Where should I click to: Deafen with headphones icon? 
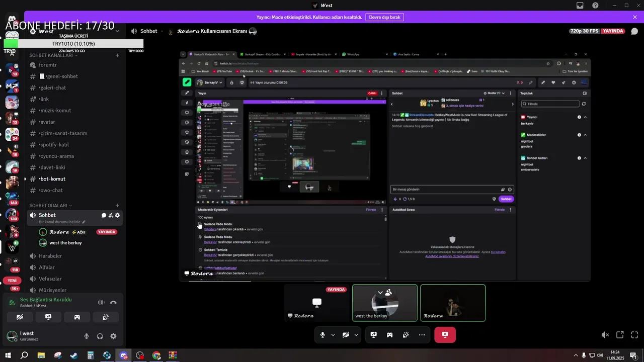[100, 336]
